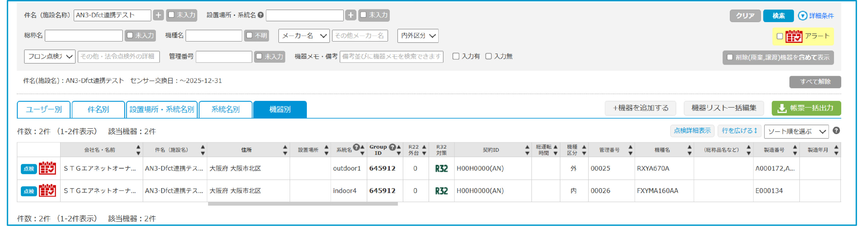The width and height of the screenshot is (868, 232).
Task: Click the blue 点検 badge in outdoor1 row
Action: point(29,169)
